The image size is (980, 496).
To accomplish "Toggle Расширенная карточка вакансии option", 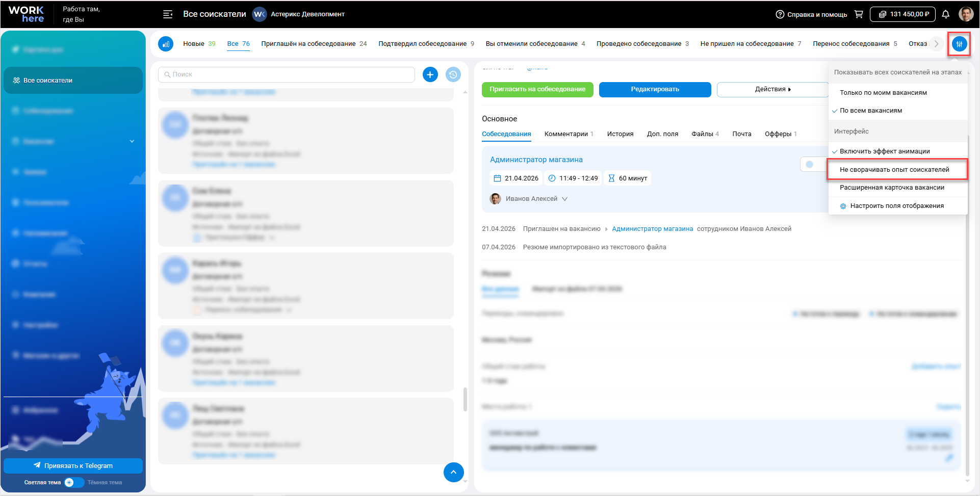I will 898,188.
